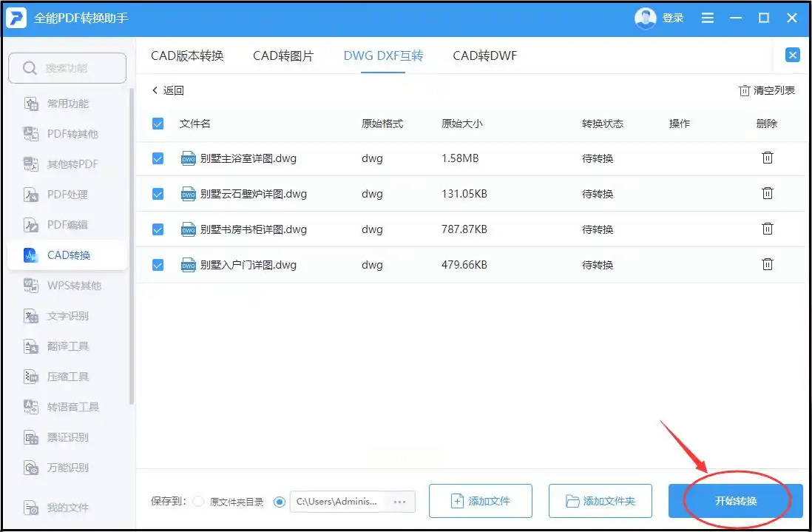The height and width of the screenshot is (532, 812).
Task: Click trash icon for 别墅入户门详图.dwg row
Action: 768,264
